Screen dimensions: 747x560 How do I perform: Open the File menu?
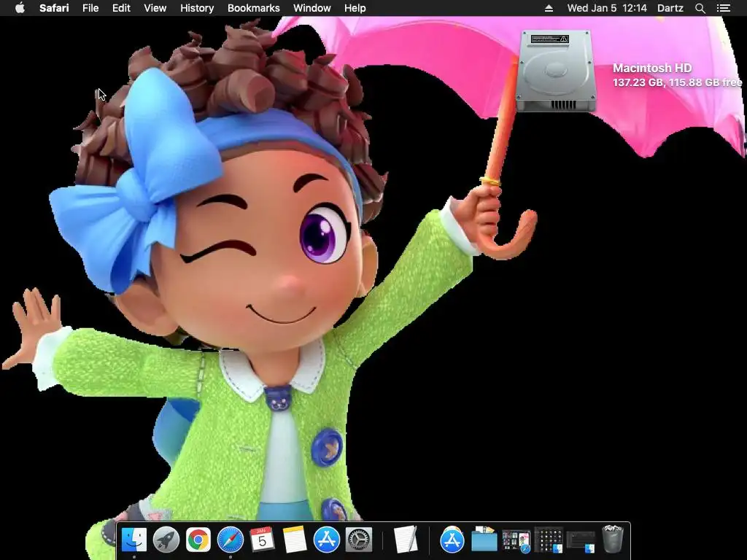pyautogui.click(x=90, y=8)
